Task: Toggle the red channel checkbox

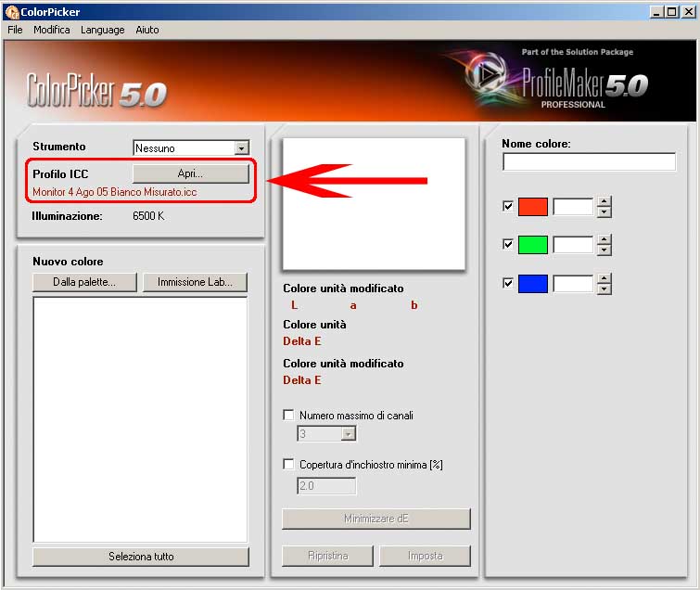Action: point(507,206)
